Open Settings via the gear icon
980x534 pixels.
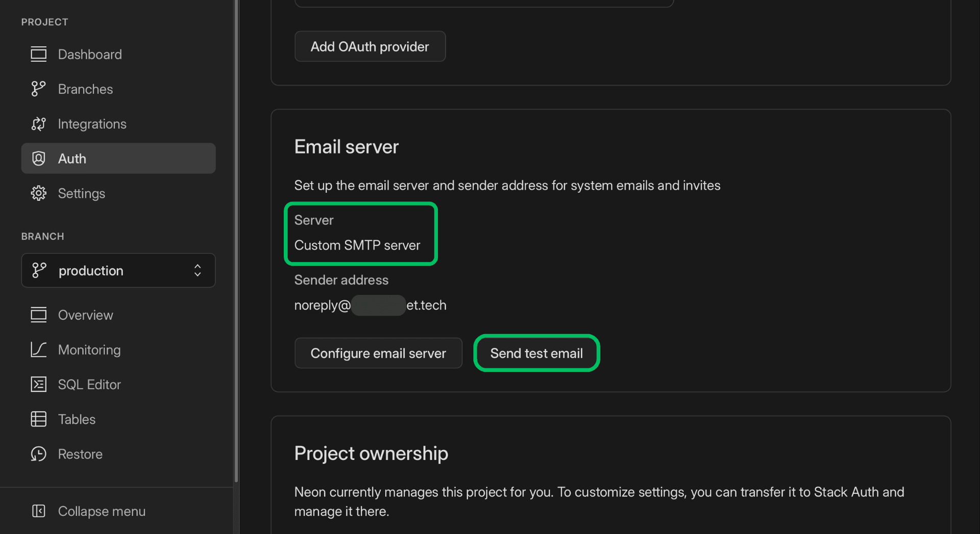point(38,193)
